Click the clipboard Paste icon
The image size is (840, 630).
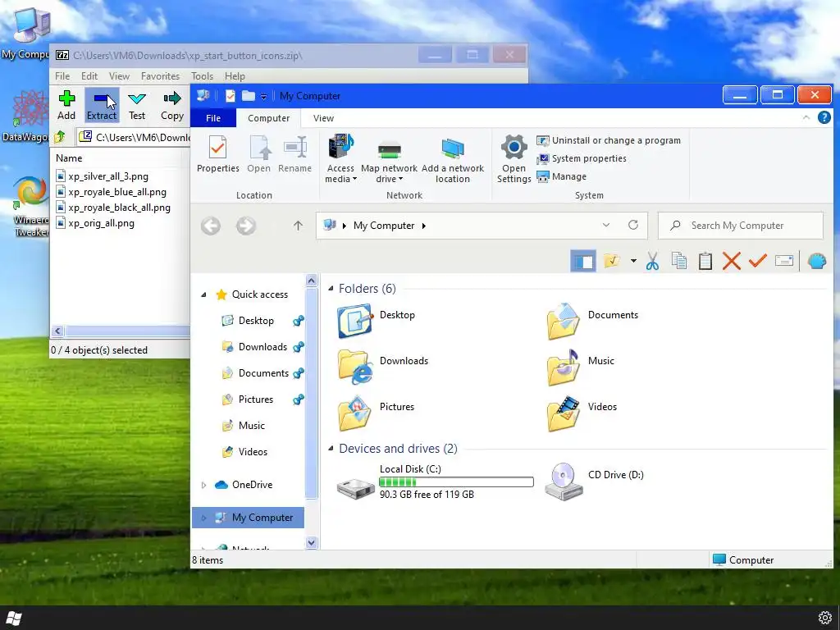[705, 261]
